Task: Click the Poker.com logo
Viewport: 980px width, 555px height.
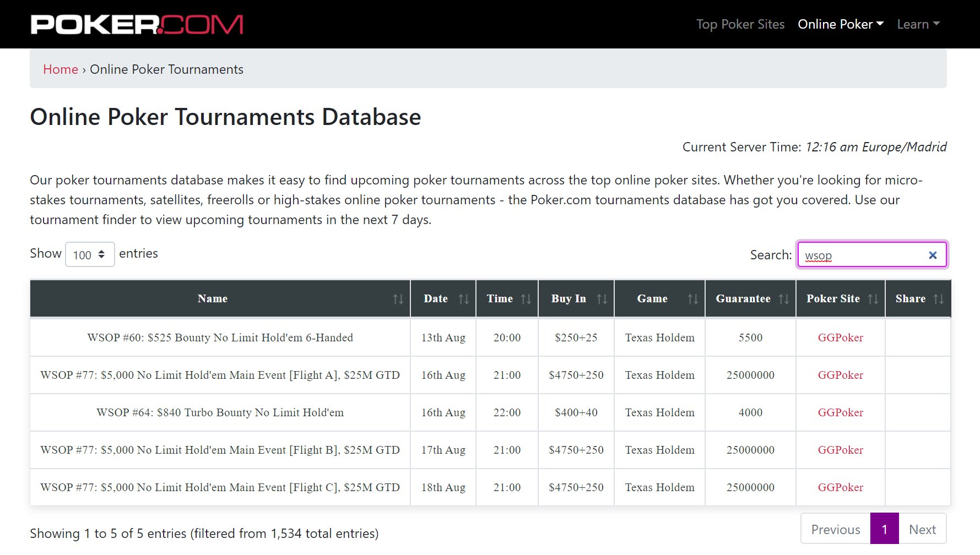Action: coord(137,24)
